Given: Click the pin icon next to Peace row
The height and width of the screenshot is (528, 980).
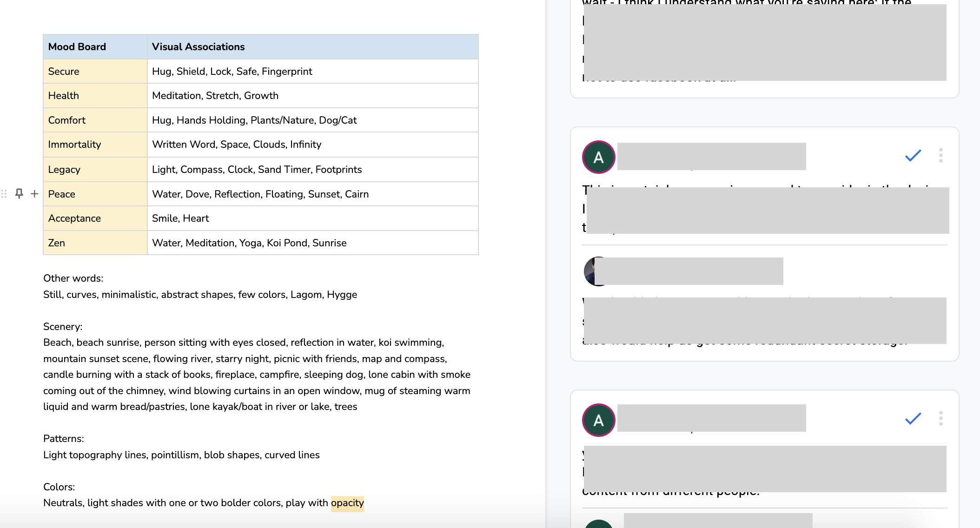Looking at the screenshot, I should click(x=19, y=193).
